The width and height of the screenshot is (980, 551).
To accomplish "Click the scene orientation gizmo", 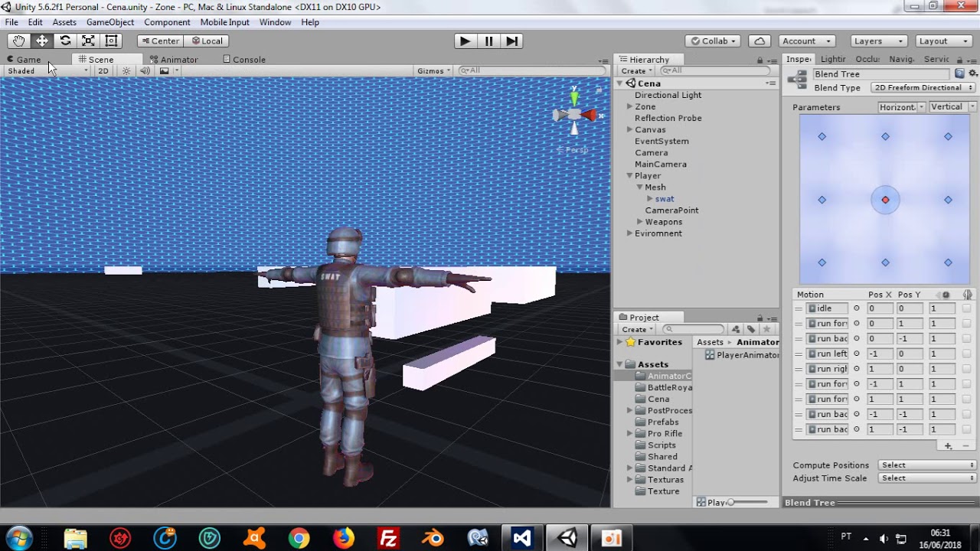I will tap(574, 115).
